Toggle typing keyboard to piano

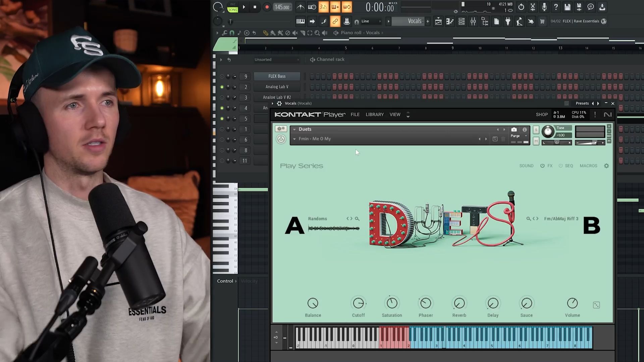[x=301, y=21]
